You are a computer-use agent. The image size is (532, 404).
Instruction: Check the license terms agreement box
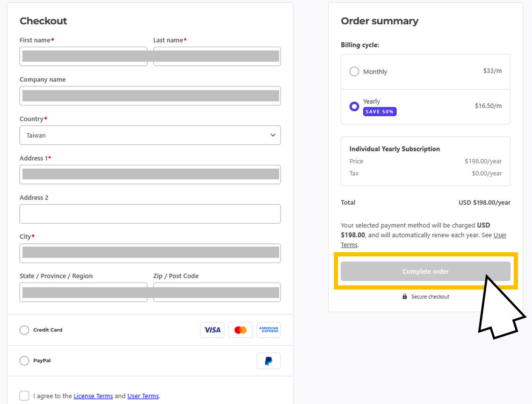(x=24, y=396)
